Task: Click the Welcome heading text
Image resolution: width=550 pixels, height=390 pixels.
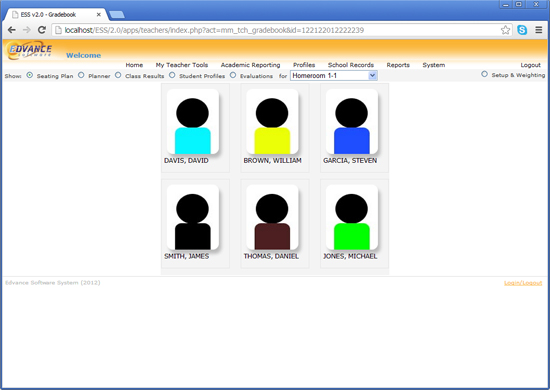Action: (83, 55)
